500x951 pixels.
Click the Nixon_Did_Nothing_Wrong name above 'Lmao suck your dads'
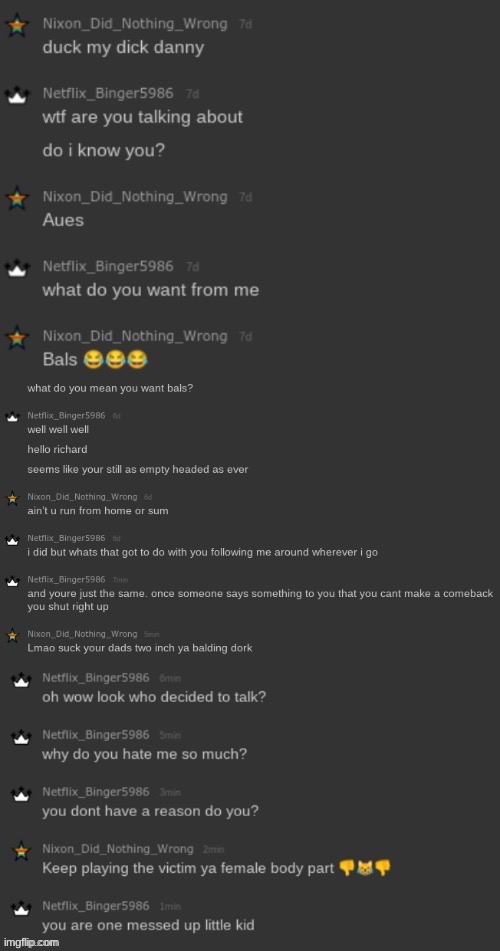(83, 634)
